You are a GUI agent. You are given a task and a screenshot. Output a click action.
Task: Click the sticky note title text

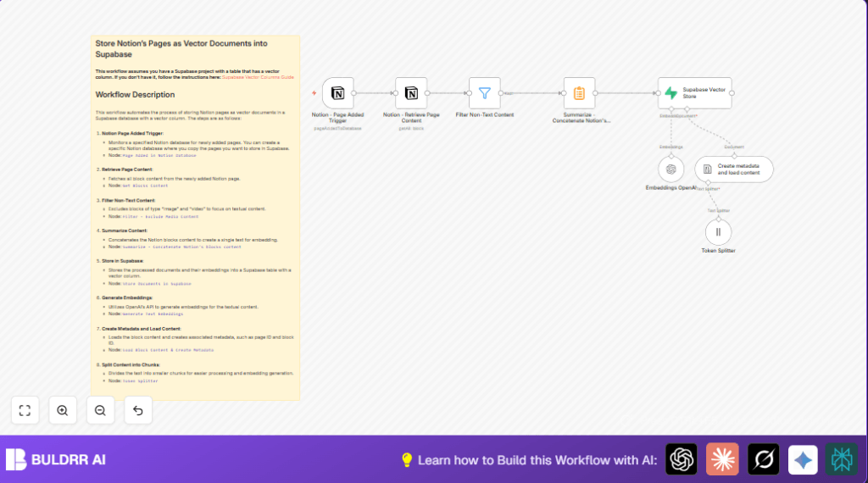tap(181, 48)
